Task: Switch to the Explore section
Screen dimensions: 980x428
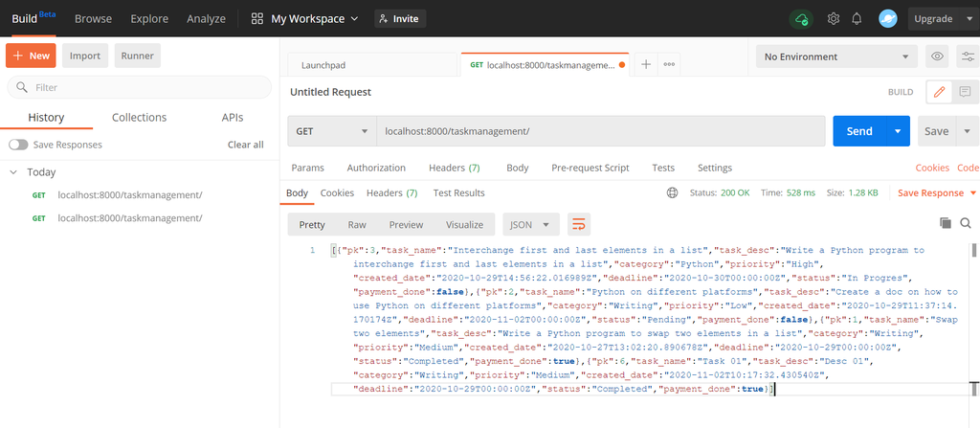Action: click(x=148, y=19)
